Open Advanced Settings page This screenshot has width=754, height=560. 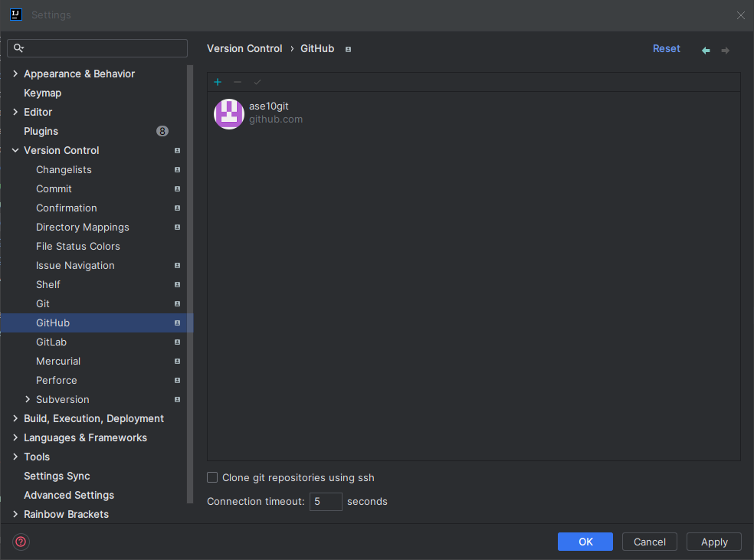[69, 495]
